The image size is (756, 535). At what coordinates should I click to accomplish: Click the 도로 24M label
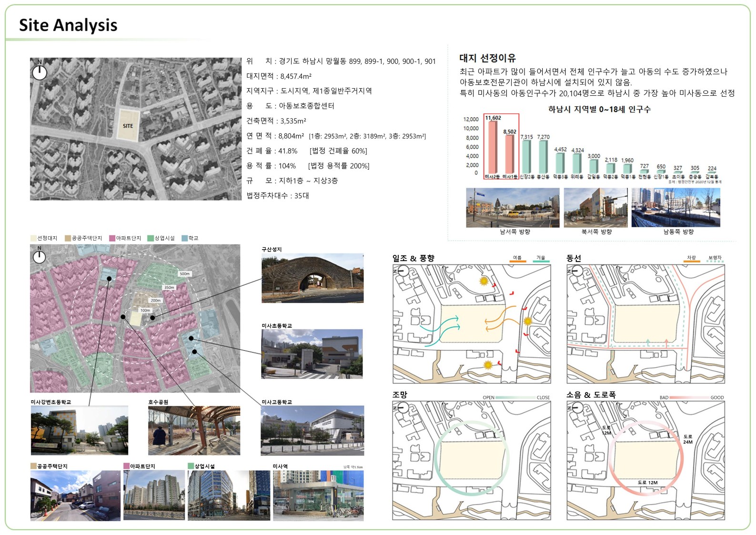pyautogui.click(x=688, y=439)
